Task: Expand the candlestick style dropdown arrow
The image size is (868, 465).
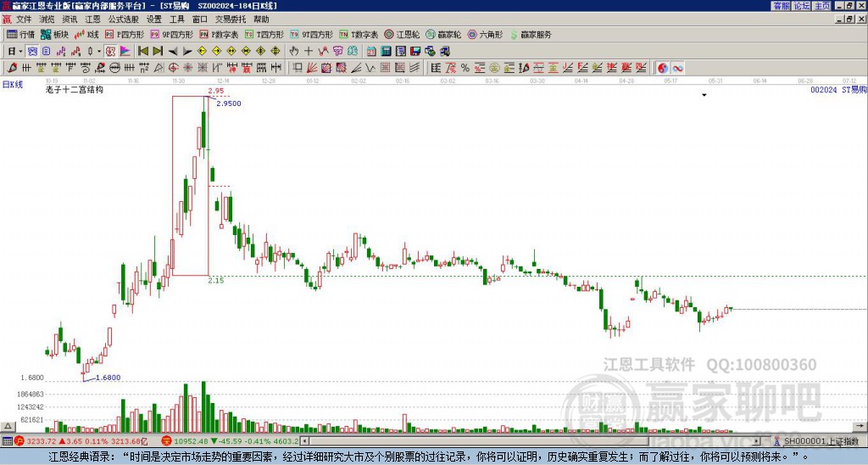Action: click(99, 51)
